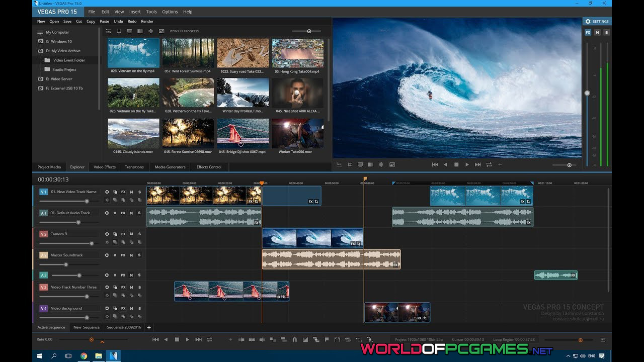Click Render in the toolbar

pyautogui.click(x=147, y=22)
